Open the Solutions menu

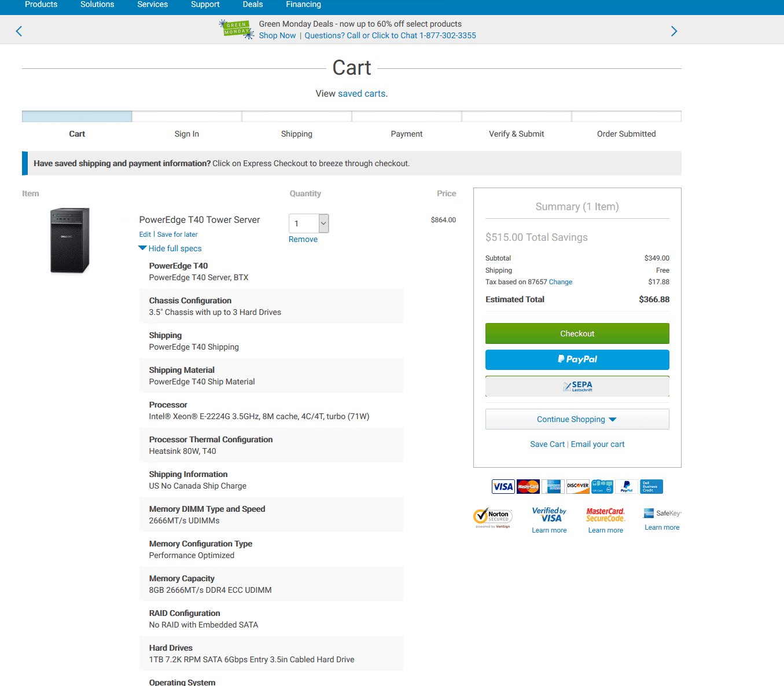click(97, 5)
